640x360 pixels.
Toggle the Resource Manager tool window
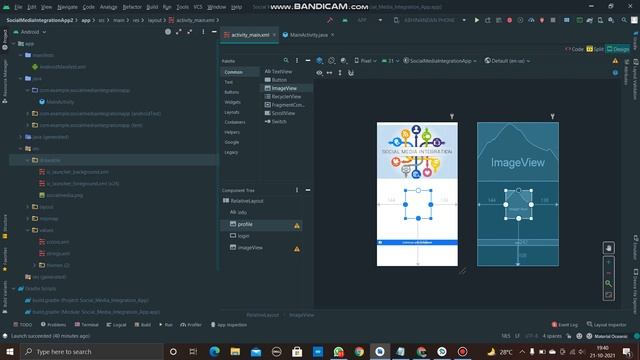coord(5,81)
